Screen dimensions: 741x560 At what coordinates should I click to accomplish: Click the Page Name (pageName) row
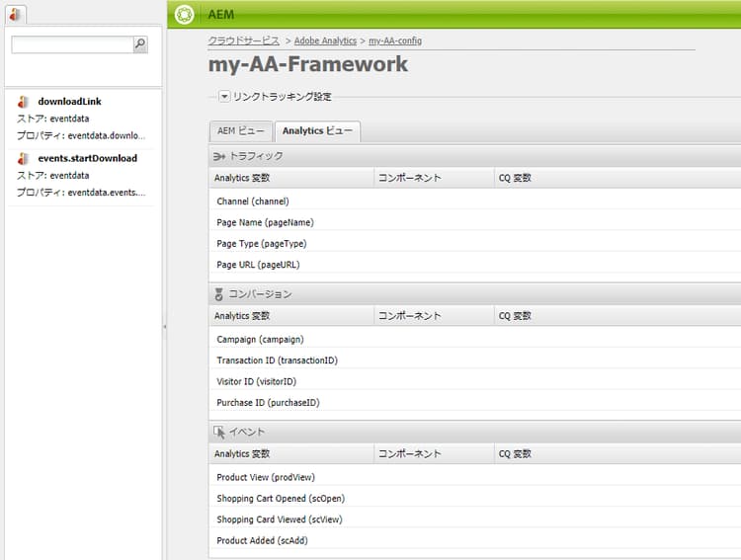tap(475, 222)
